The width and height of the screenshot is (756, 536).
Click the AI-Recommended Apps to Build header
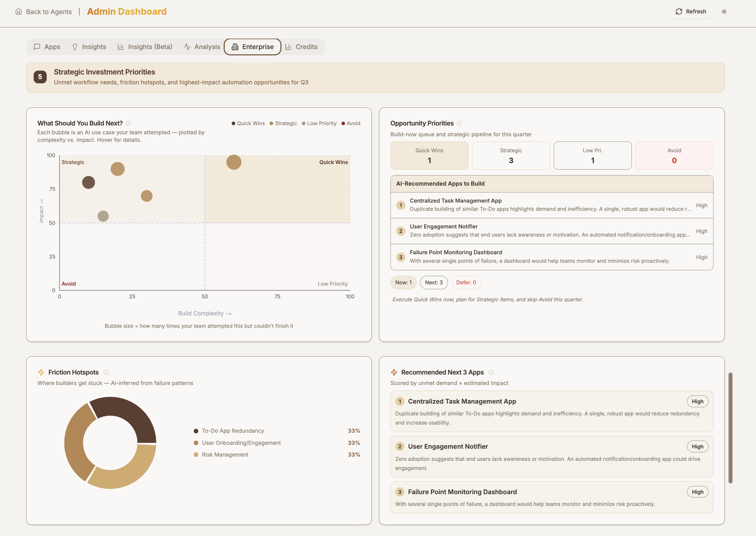pos(552,184)
